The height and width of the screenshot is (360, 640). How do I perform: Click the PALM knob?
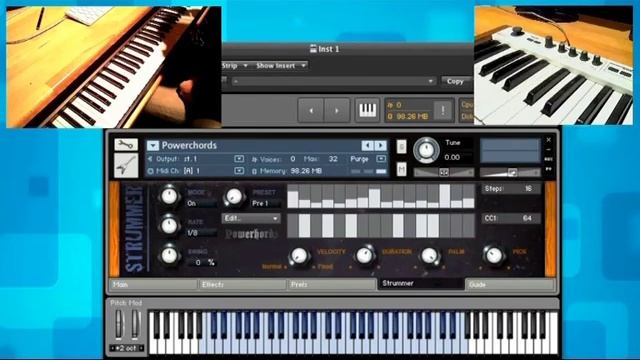point(429,256)
